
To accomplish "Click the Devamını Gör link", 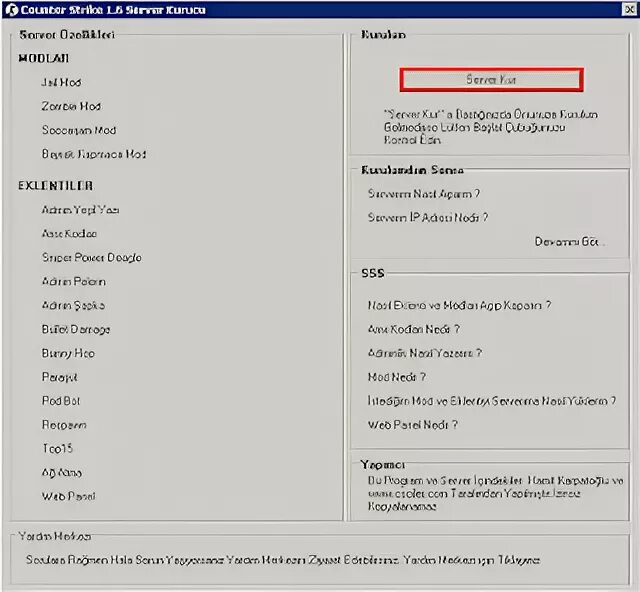I will pos(569,242).
